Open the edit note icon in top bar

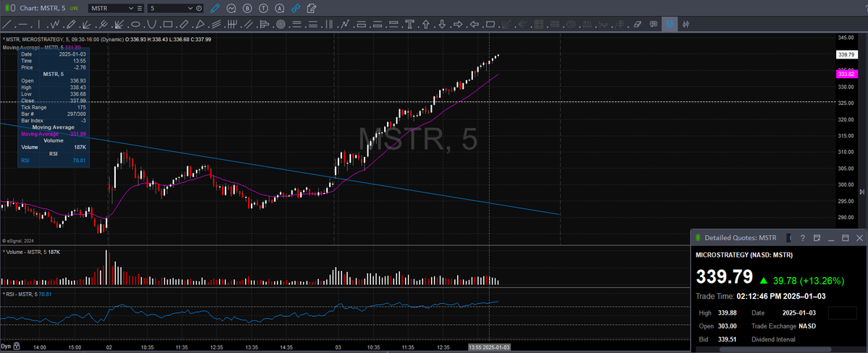click(311, 8)
